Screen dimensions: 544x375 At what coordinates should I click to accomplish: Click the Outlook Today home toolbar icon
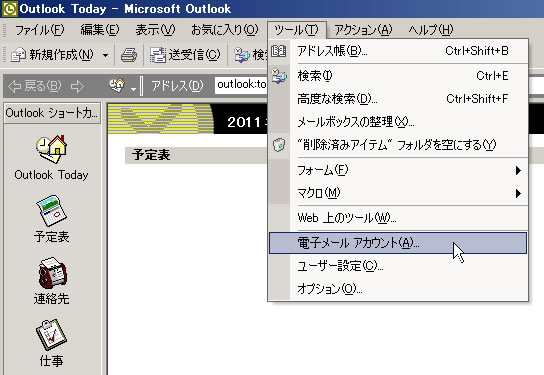[x=117, y=85]
